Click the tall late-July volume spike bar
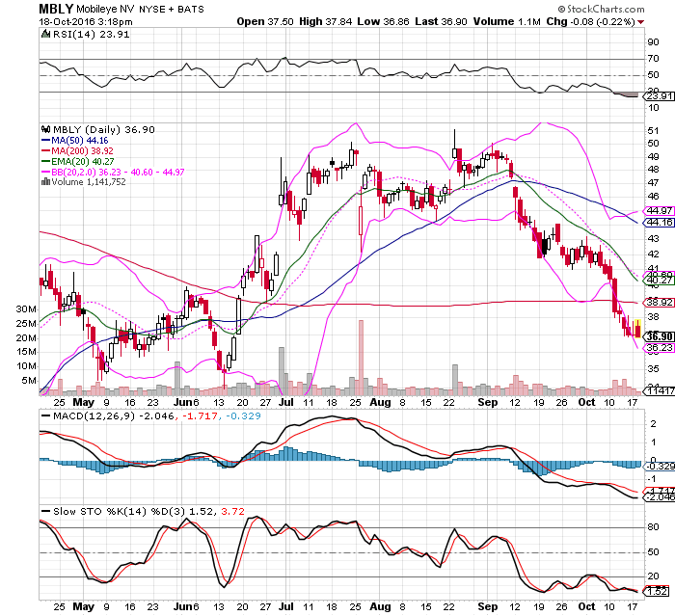This screenshot has width=675, height=616. (x=361, y=358)
